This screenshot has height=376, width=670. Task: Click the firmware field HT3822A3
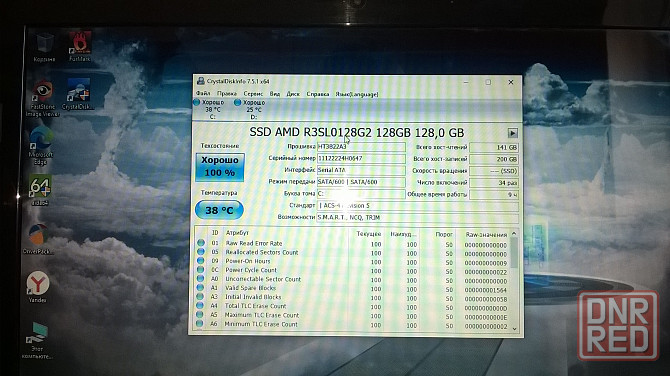pyautogui.click(x=361, y=147)
